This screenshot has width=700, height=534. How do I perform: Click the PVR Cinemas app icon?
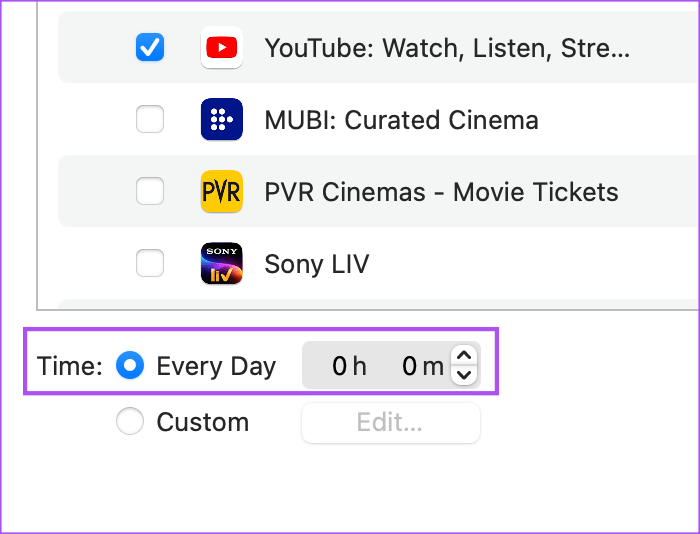click(222, 191)
